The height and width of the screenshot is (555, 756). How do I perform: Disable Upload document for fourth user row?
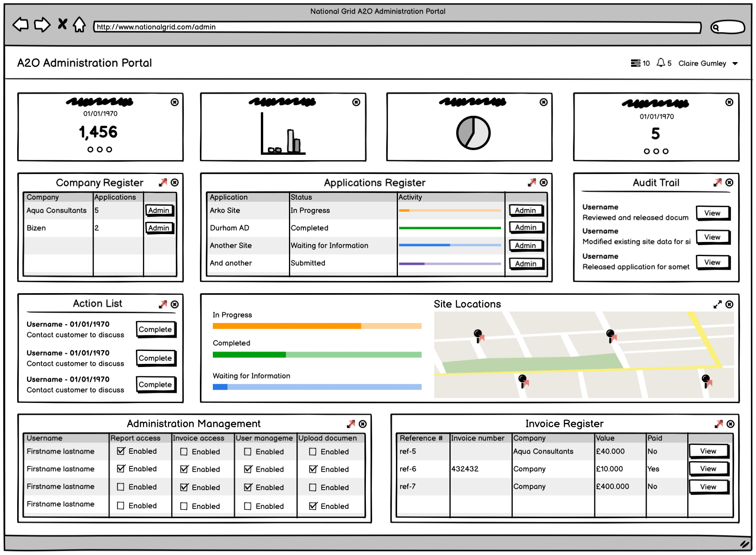pyautogui.click(x=313, y=506)
